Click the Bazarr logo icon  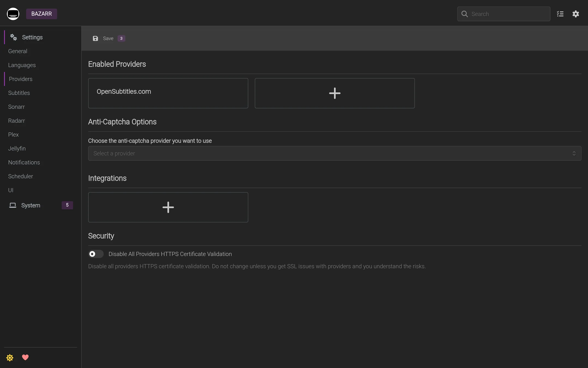[13, 14]
